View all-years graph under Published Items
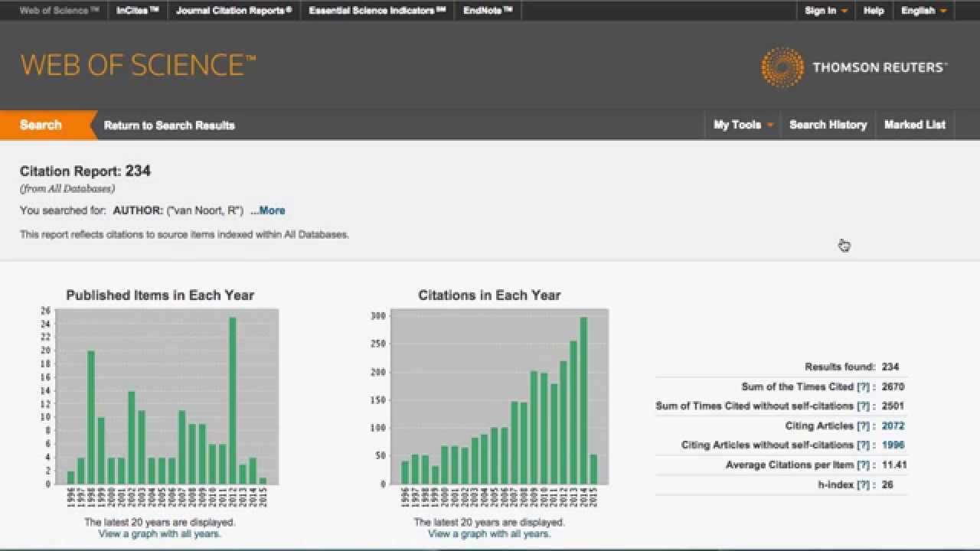Screen dimensions: 980x551 [x=159, y=533]
